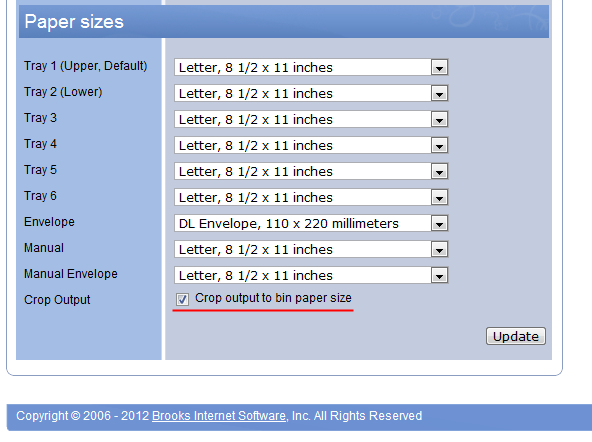Open the Tray 5 paper size dropdown
This screenshot has height=442, width=592.
click(311, 171)
